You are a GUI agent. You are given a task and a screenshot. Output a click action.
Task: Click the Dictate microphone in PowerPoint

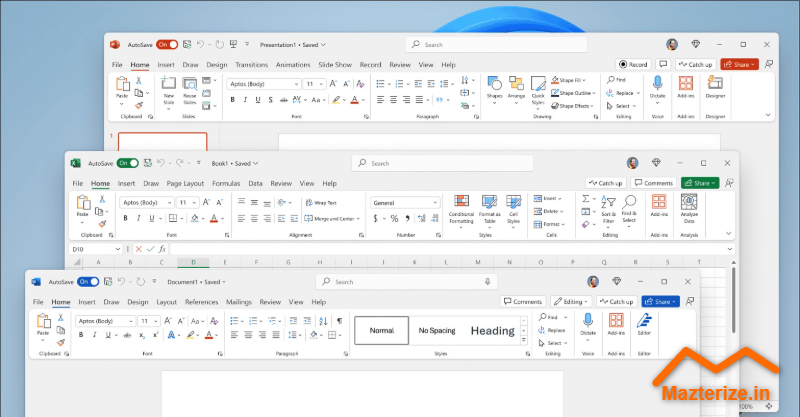click(x=657, y=86)
